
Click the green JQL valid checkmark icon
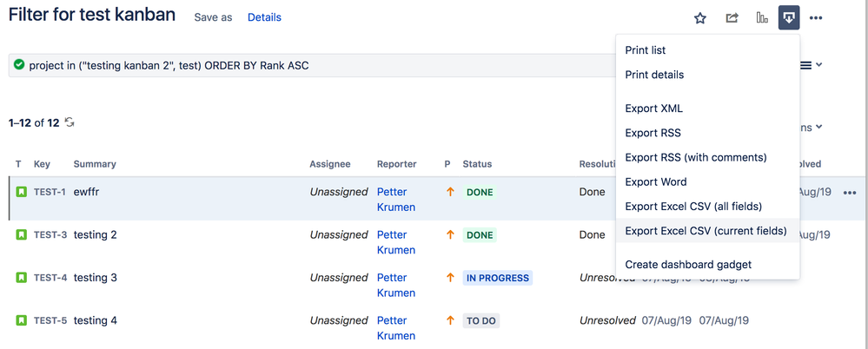pyautogui.click(x=19, y=65)
